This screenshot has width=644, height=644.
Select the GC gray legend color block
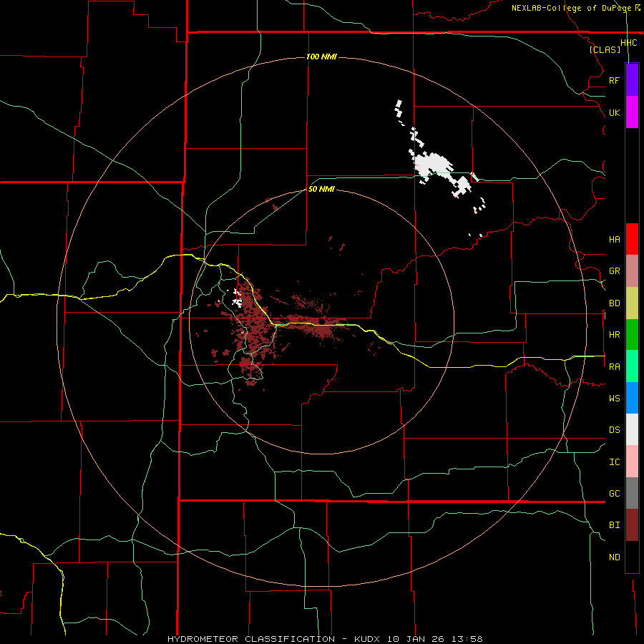coord(632,493)
